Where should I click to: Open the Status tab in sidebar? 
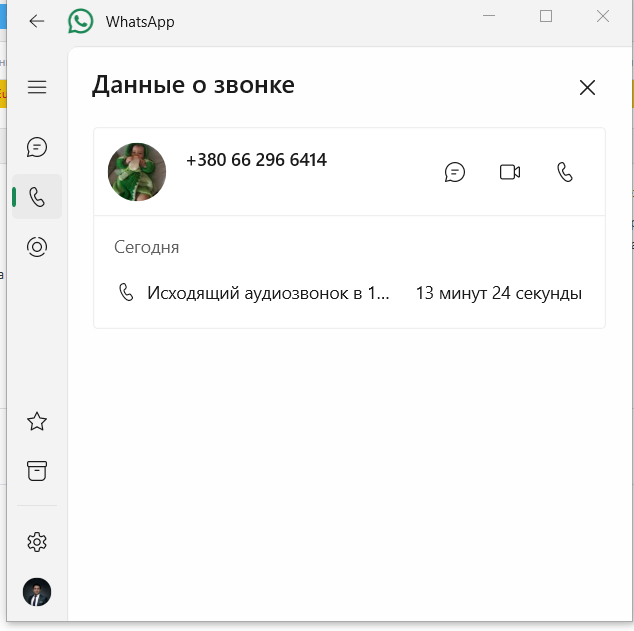(x=37, y=247)
